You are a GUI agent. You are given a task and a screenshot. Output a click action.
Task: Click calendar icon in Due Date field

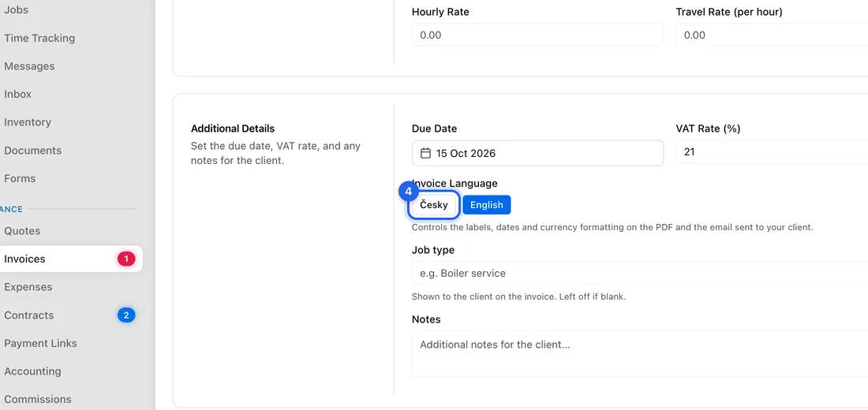(x=425, y=153)
